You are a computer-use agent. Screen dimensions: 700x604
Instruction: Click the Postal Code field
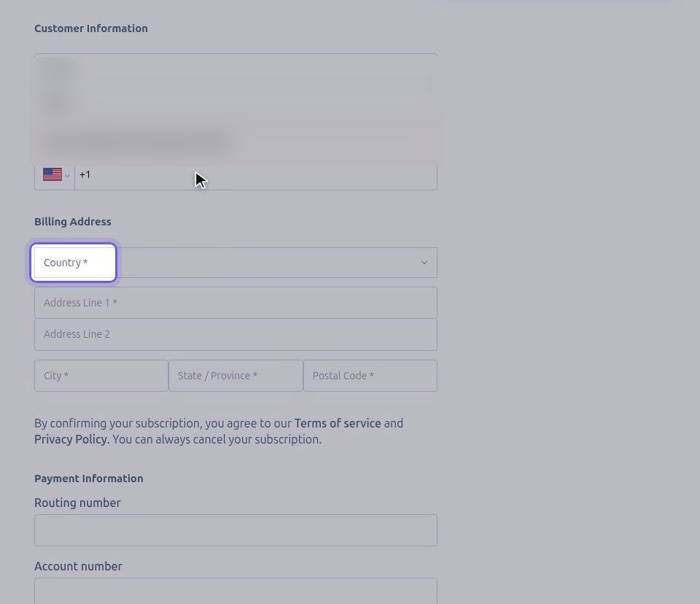coord(370,376)
